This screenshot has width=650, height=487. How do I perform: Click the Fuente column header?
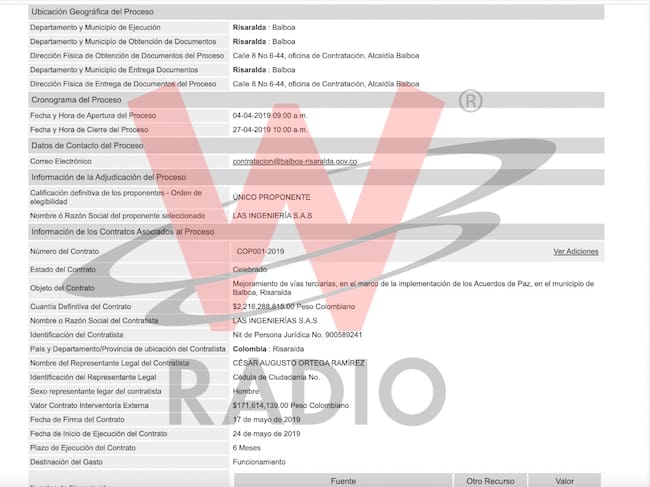click(x=342, y=481)
